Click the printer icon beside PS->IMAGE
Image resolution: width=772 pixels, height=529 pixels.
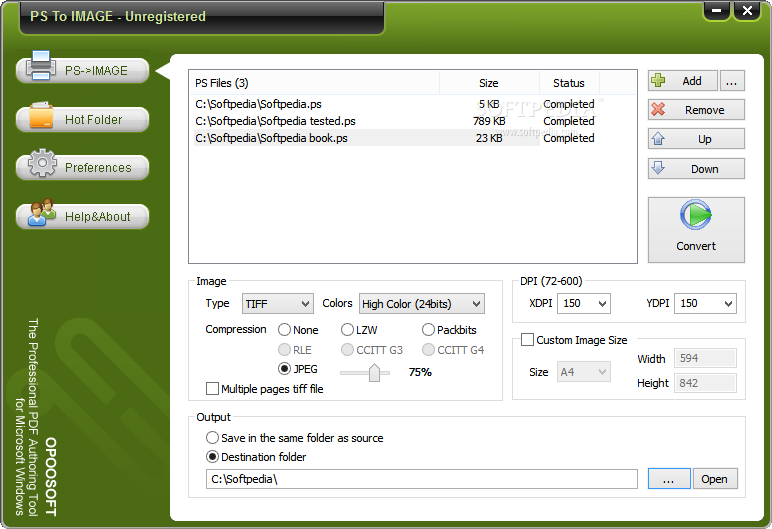40,66
